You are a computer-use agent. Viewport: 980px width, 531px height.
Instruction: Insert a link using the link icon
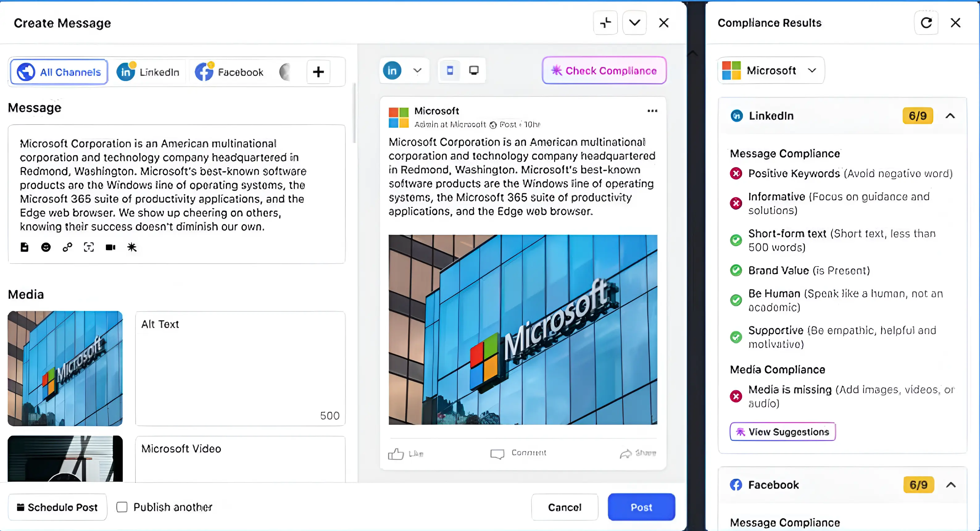point(67,247)
